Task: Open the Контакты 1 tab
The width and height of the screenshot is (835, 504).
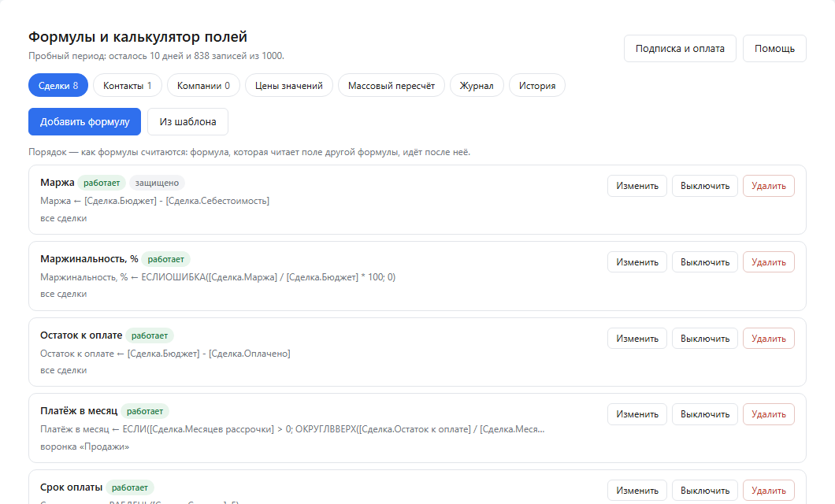Action: (128, 85)
